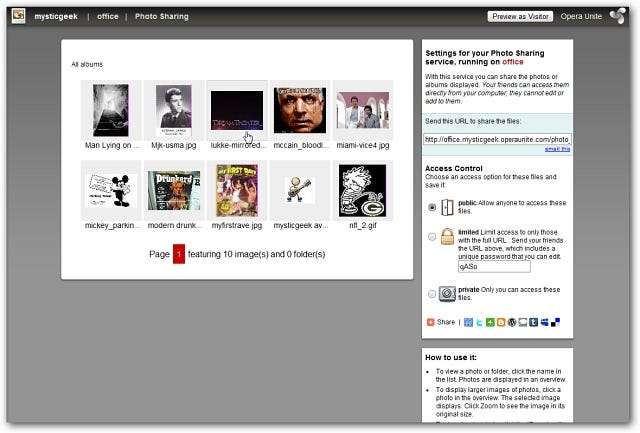This screenshot has width=640, height=433.
Task: Click the Preview as Visitor button
Action: (520, 16)
